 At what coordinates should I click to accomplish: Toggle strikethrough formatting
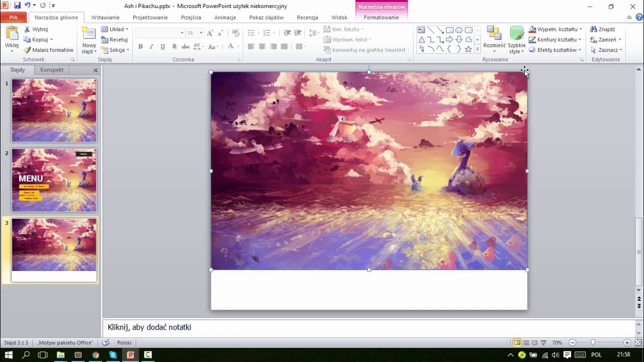click(x=185, y=47)
